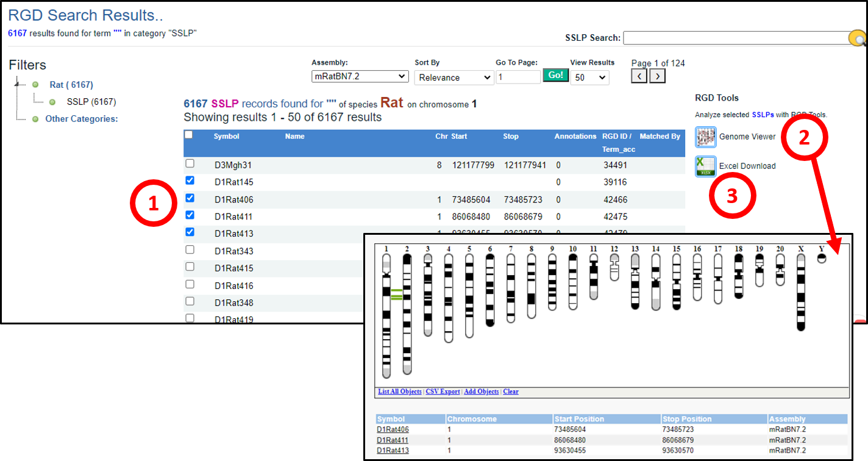Screen dimensions: 868x461
Task: Go to the previous results page arrow
Action: pos(638,76)
